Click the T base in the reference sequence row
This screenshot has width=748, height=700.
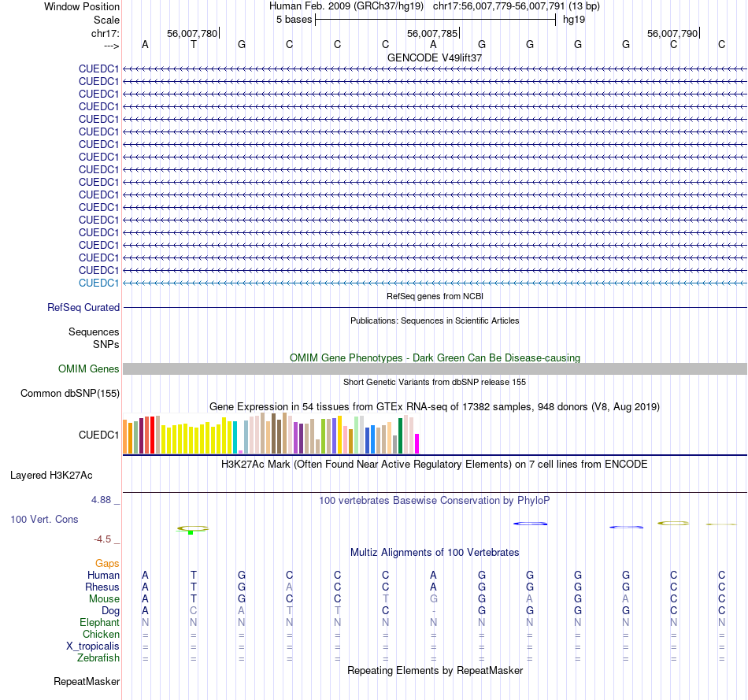(193, 44)
